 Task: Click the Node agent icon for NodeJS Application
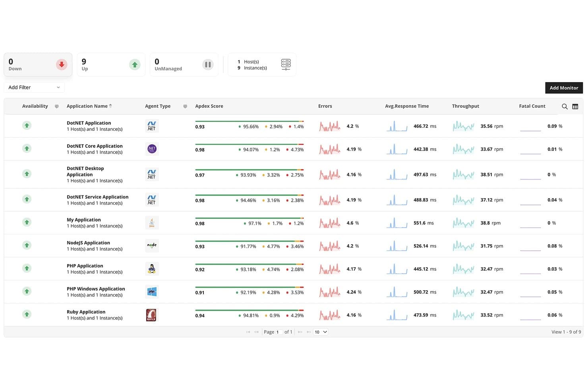pyautogui.click(x=152, y=246)
